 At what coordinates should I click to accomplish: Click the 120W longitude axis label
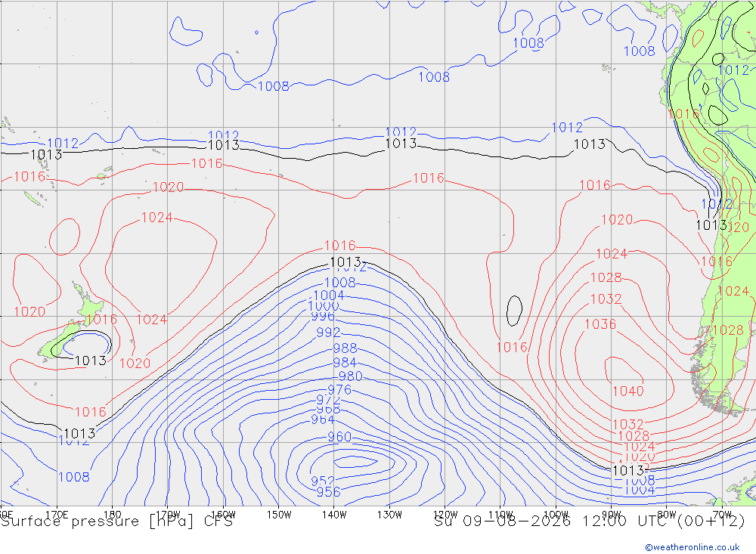pos(445,515)
